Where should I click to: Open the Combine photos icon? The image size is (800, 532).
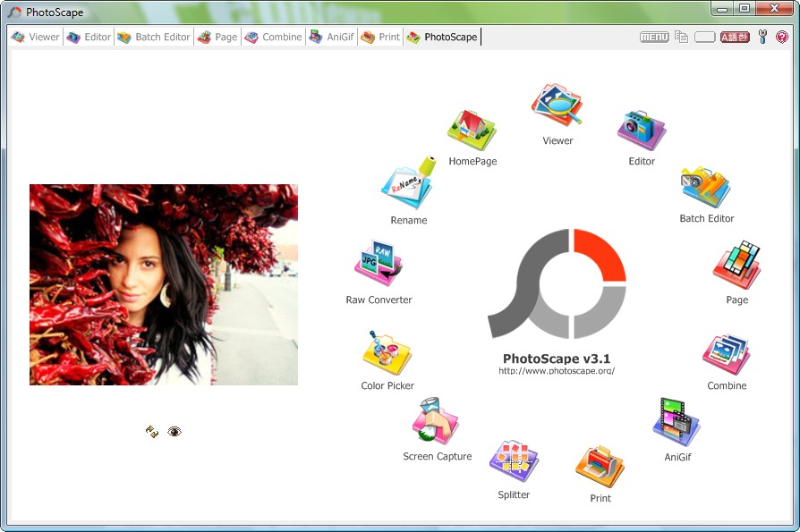(727, 354)
